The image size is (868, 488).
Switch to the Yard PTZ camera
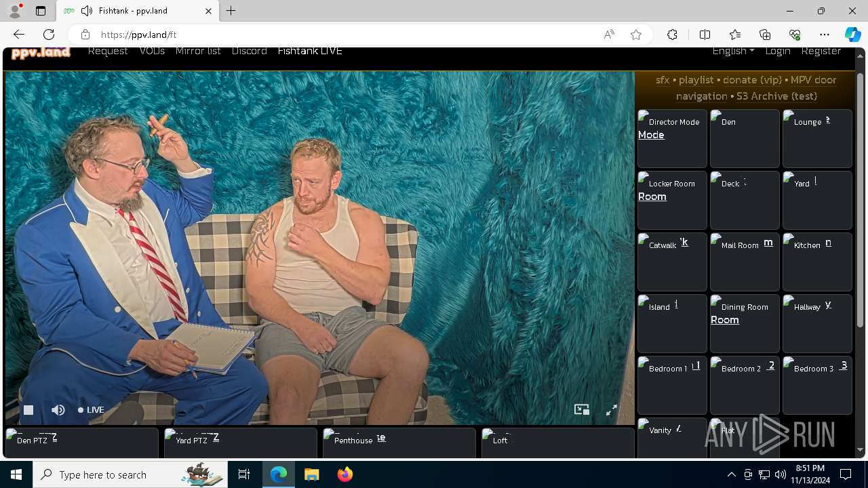coord(241,443)
